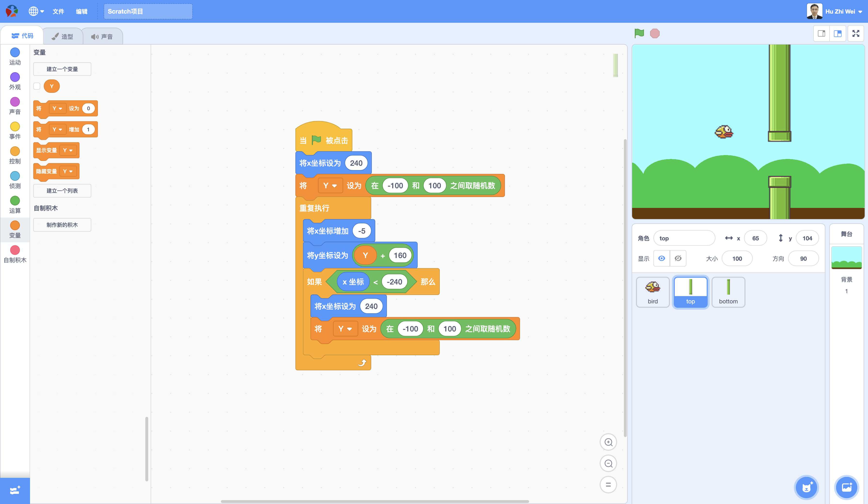The image size is (868, 504).
Task: Click 建立一个变量 button
Action: point(62,69)
